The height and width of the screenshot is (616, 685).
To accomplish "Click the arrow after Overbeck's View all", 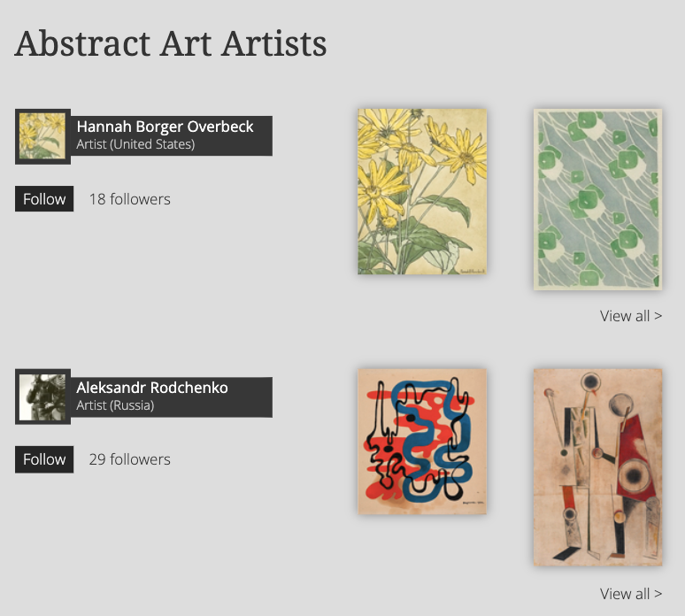I will 658,316.
